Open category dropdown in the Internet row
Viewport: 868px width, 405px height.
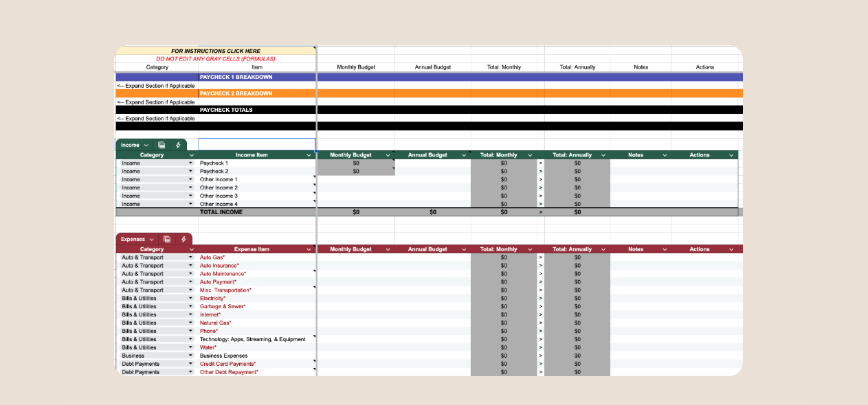point(190,315)
